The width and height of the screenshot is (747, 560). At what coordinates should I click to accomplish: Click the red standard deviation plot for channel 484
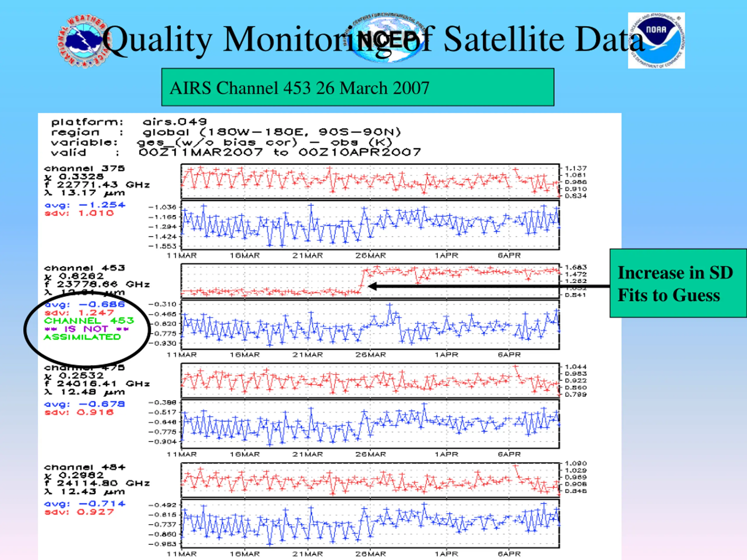(x=370, y=480)
